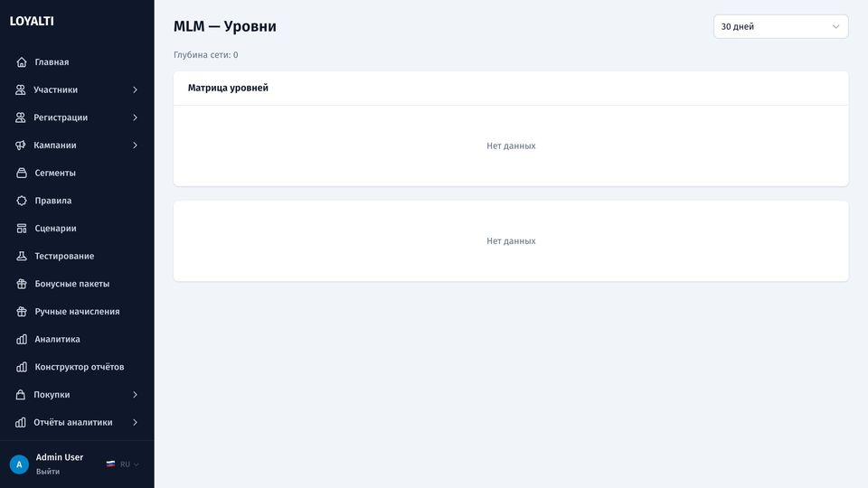868x488 pixels.
Task: Open the 30 дней period dropdown
Action: 780,26
